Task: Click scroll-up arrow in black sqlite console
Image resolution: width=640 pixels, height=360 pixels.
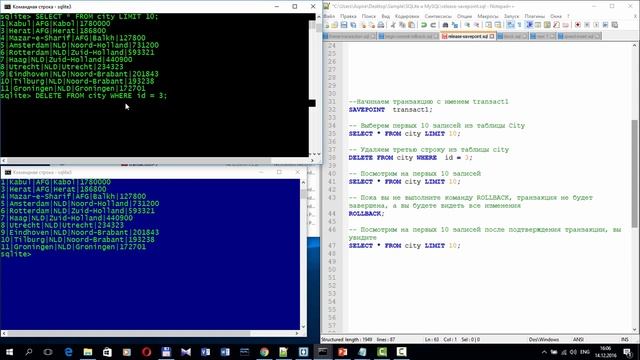Action: tap(318, 17)
